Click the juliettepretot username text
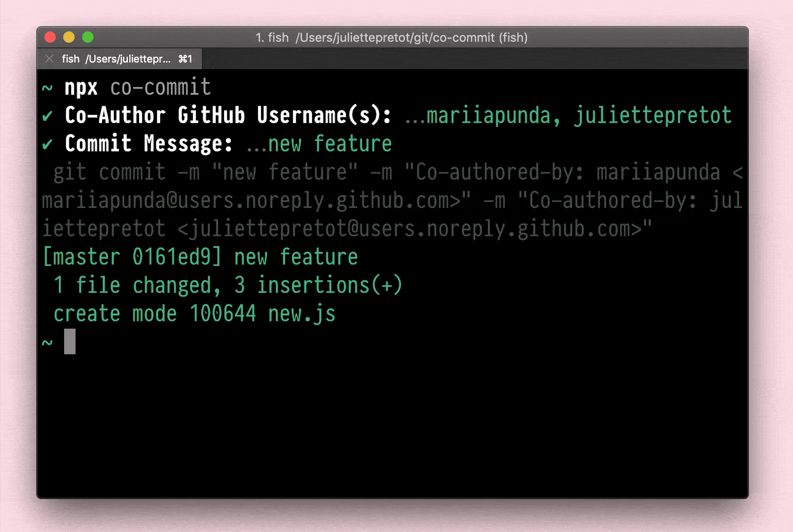 653,115
